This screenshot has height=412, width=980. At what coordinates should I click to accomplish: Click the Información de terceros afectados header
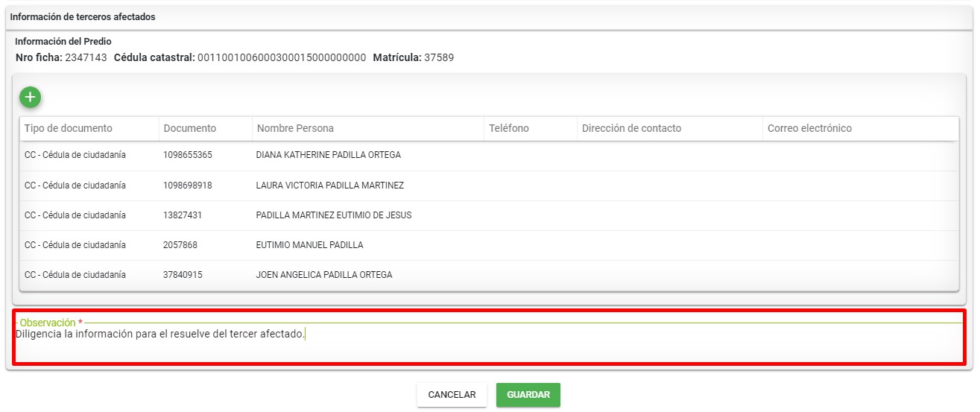pos(83,17)
